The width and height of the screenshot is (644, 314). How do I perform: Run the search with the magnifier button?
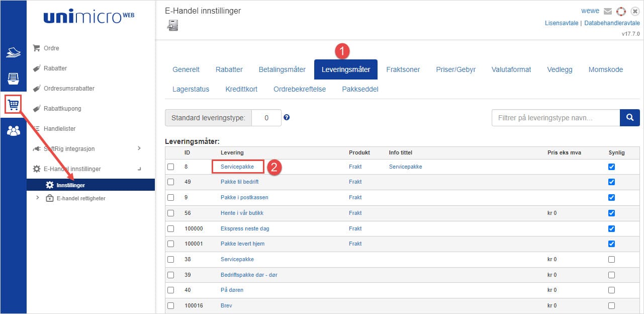coord(630,117)
